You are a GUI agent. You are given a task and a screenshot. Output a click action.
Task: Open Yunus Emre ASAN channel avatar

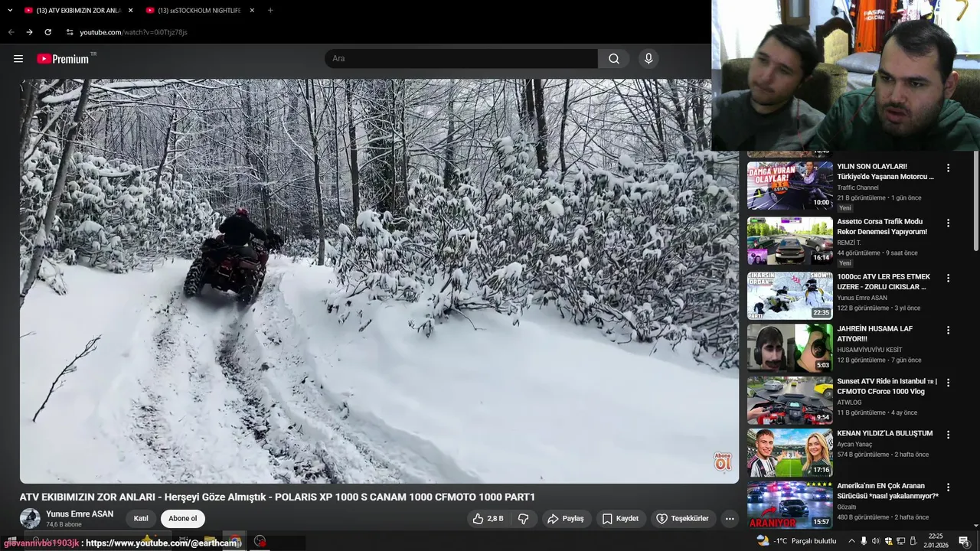point(30,518)
